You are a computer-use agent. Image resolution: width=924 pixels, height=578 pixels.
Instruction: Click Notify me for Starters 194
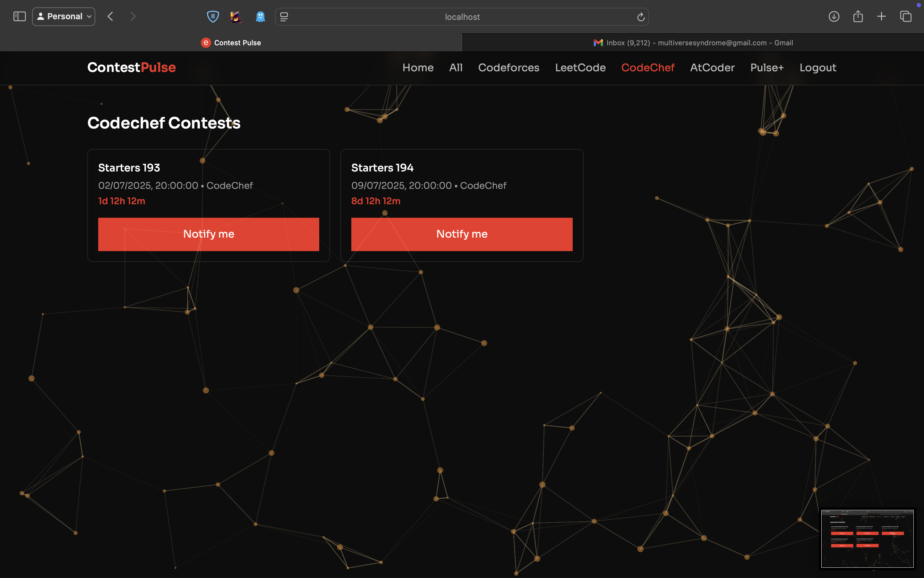(462, 234)
